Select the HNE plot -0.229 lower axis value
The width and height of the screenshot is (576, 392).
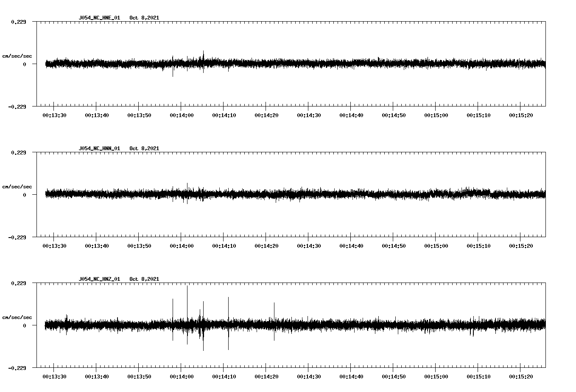coord(17,106)
